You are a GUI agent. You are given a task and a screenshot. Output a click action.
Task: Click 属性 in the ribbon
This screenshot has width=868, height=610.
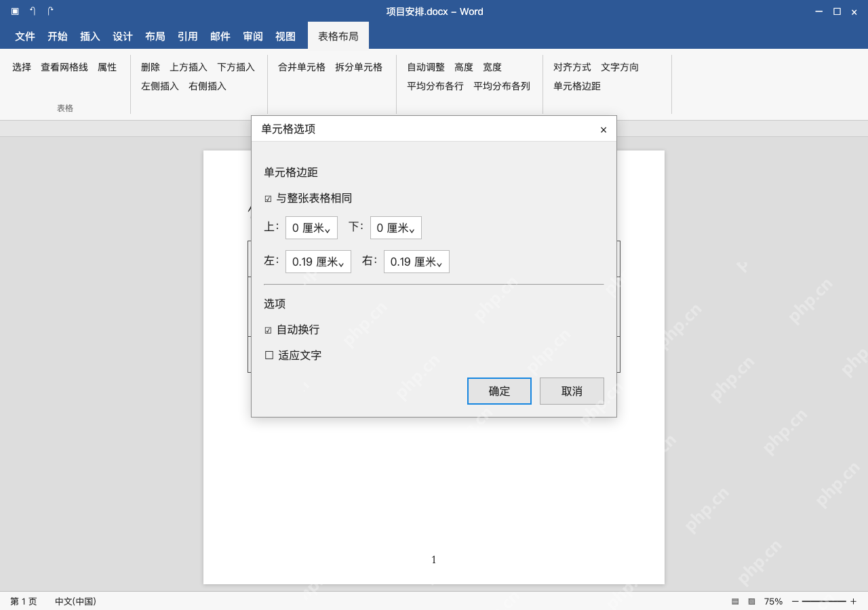(x=107, y=67)
